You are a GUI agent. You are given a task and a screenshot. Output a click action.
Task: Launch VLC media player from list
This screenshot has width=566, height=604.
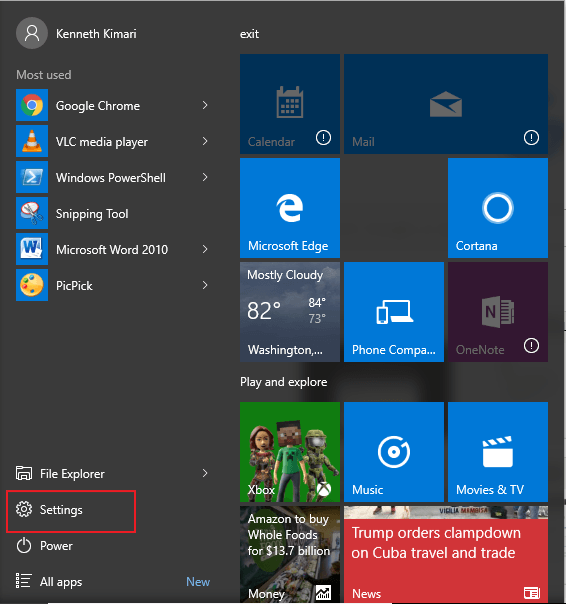coord(113,141)
